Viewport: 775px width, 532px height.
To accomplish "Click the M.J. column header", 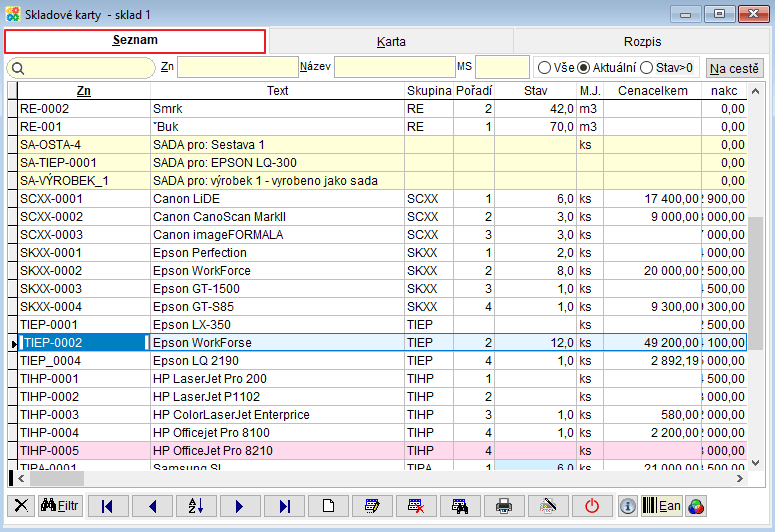I will [x=590, y=90].
